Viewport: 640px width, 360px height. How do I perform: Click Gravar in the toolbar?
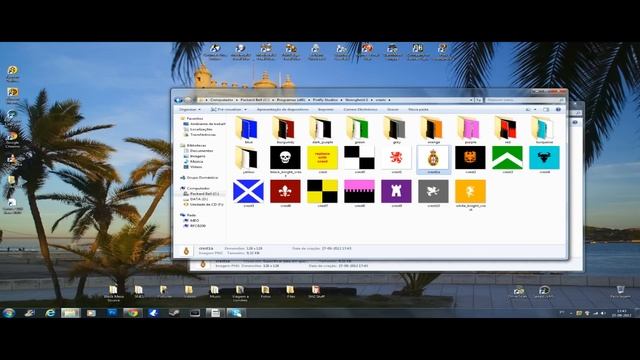(x=393, y=109)
